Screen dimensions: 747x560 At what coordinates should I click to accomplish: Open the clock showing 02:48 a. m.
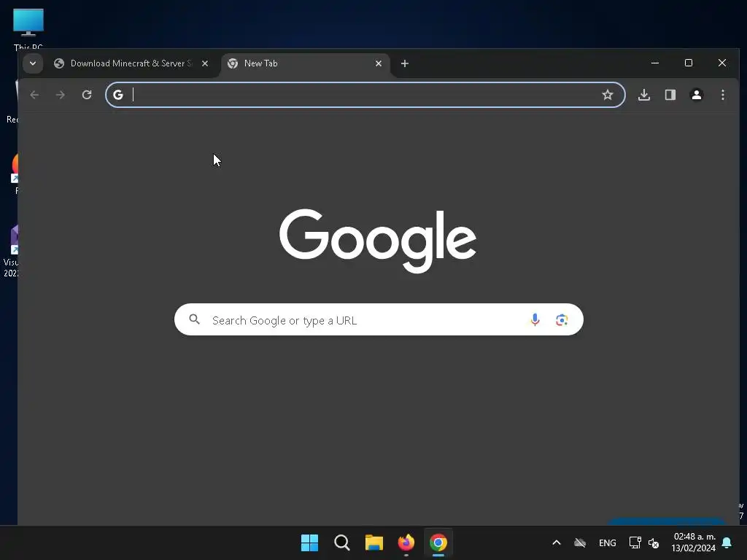tap(694, 542)
